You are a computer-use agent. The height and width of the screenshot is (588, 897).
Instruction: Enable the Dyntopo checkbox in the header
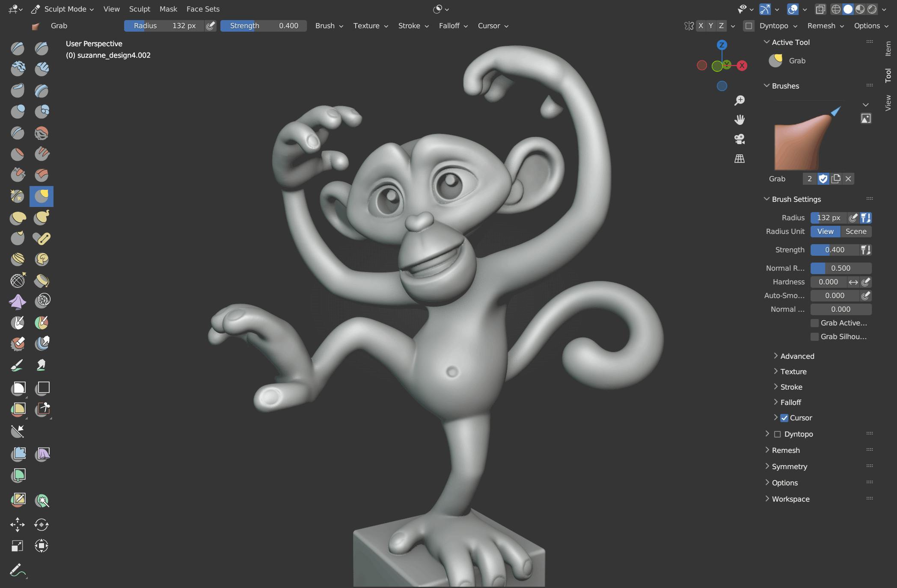click(748, 26)
